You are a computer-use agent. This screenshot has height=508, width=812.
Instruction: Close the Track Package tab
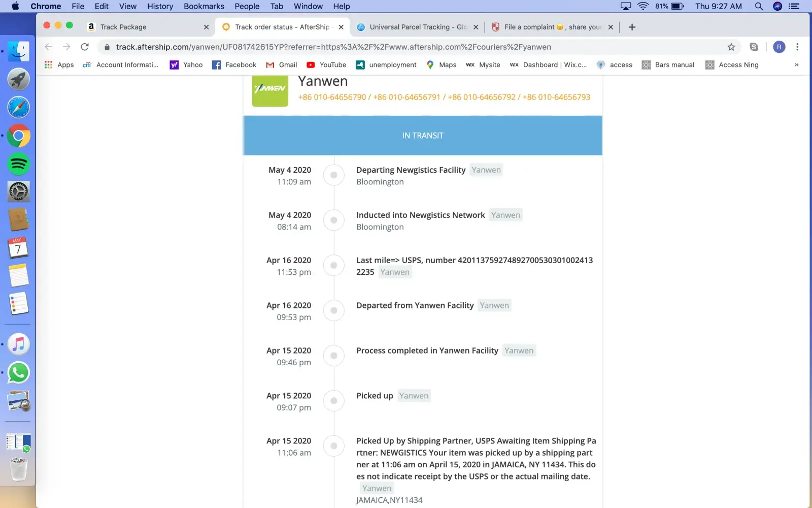[x=206, y=27]
